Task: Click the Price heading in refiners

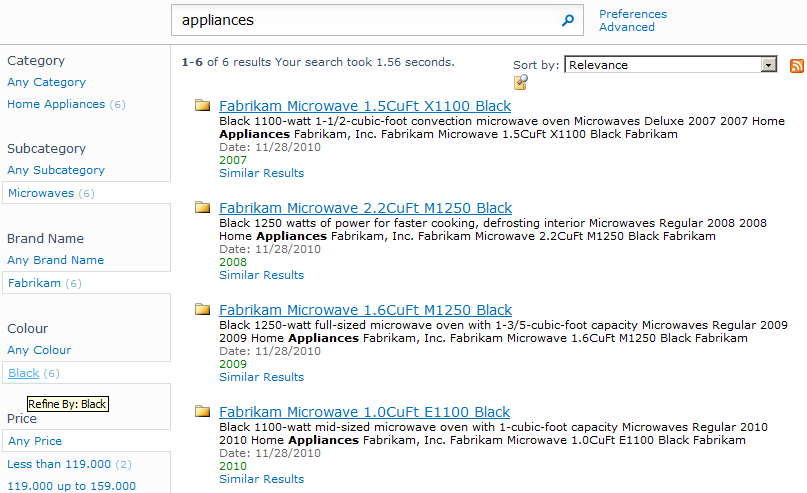Action: pyautogui.click(x=22, y=419)
